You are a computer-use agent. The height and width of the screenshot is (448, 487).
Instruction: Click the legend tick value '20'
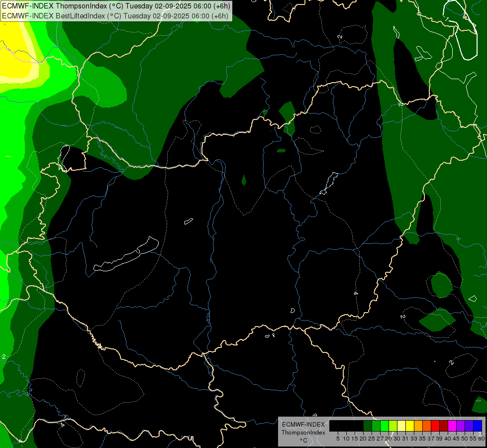tap(363, 439)
